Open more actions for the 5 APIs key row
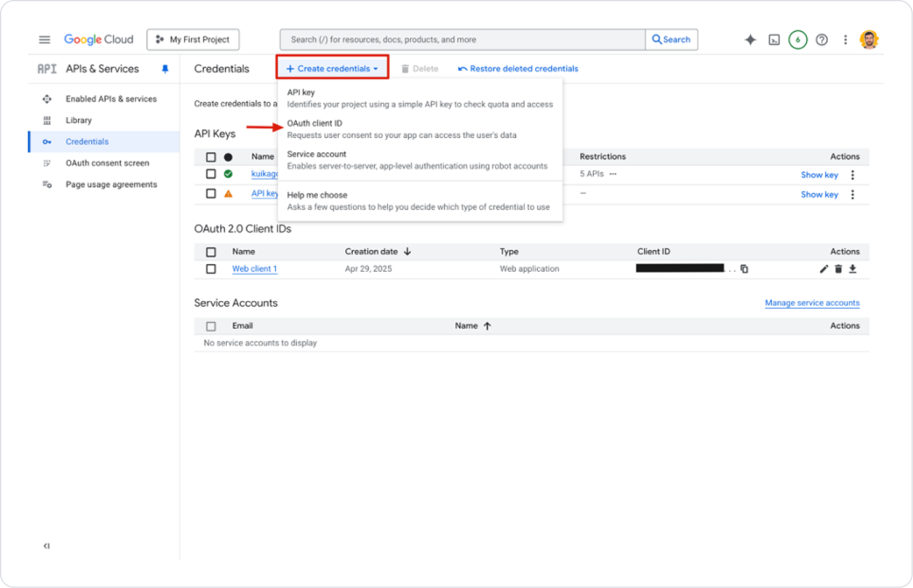The height and width of the screenshot is (588, 913). pos(852,175)
